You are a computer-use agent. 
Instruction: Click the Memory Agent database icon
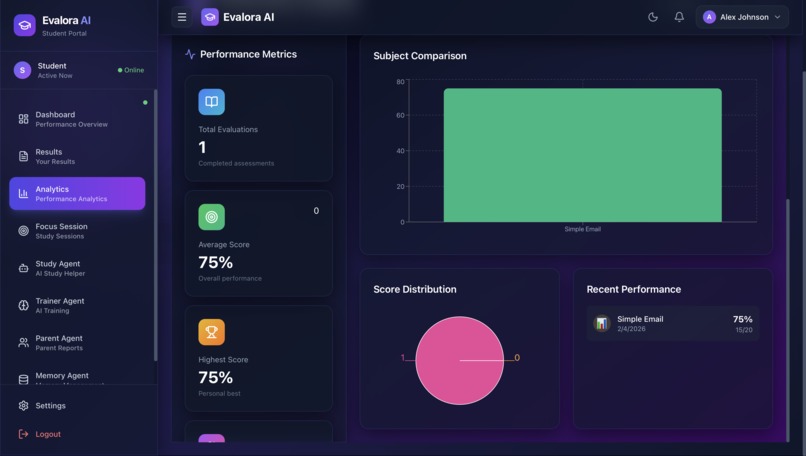[23, 379]
